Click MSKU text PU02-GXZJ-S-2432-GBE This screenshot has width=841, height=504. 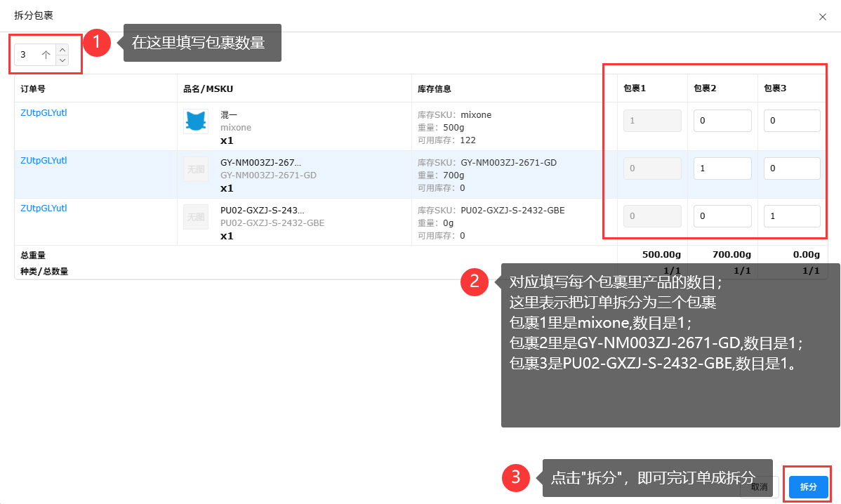[272, 223]
